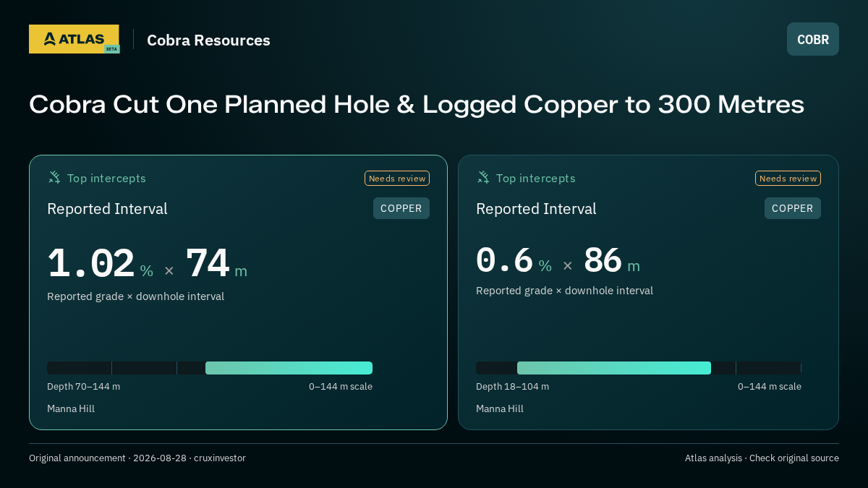The width and height of the screenshot is (868, 488).
Task: Click 'Reported Interval' title in 74 m card
Action: tap(107, 209)
